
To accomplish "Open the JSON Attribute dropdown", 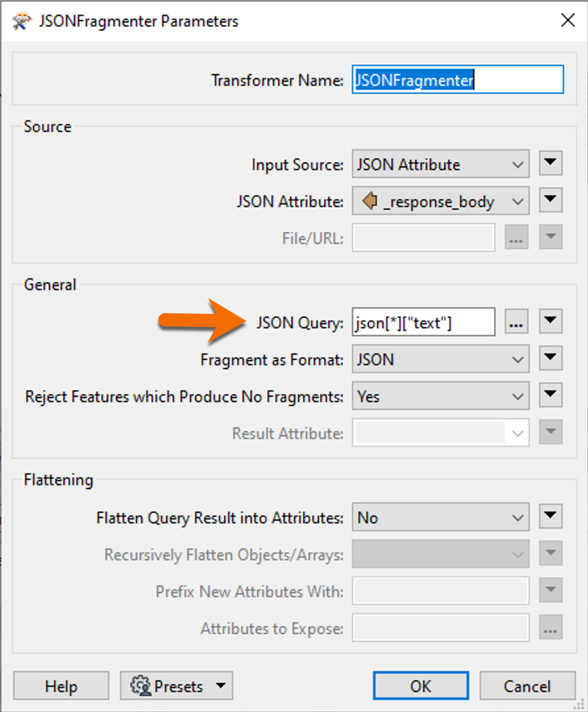I will click(x=440, y=200).
